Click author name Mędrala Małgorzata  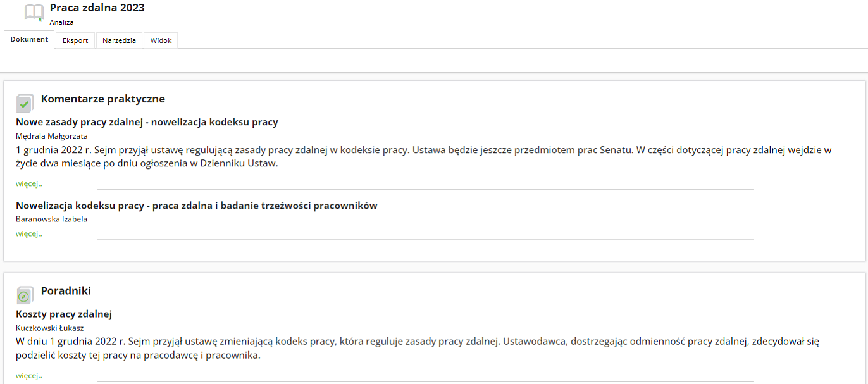click(x=51, y=136)
